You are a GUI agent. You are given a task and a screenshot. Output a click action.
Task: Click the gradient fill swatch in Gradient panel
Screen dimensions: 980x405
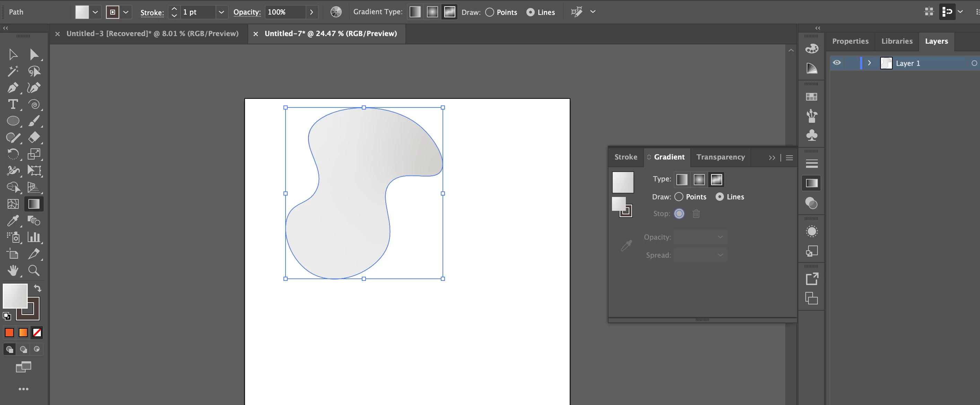tap(622, 182)
